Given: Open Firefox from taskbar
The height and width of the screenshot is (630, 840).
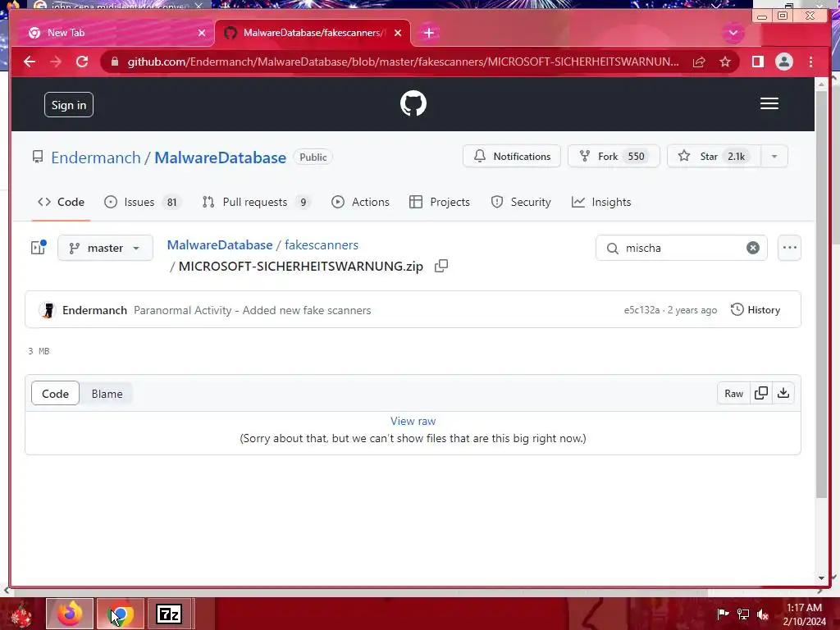Looking at the screenshot, I should click(x=70, y=614).
